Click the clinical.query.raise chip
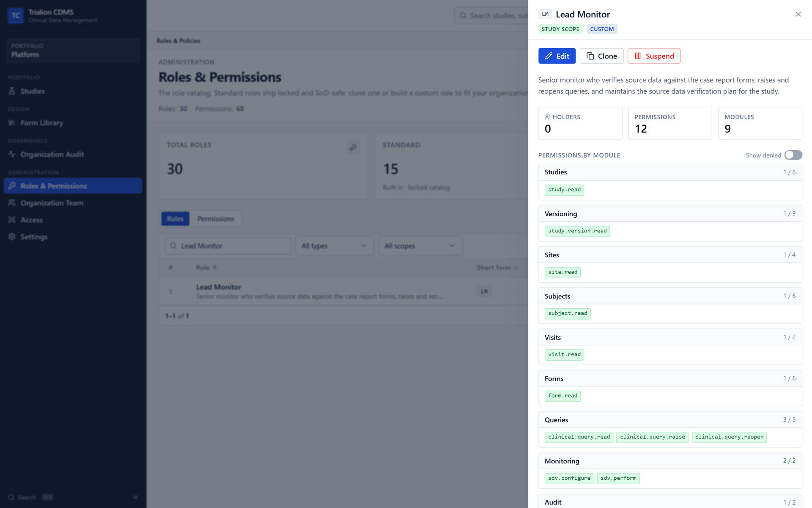Image resolution: width=812 pixels, height=508 pixels. (x=652, y=437)
